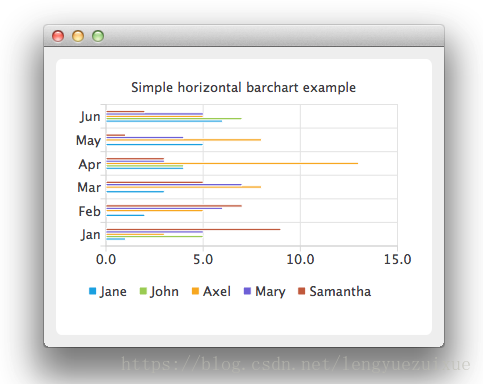The image size is (483, 384).
Task: Click the red Samantha bar in Jan
Action: pyautogui.click(x=193, y=229)
